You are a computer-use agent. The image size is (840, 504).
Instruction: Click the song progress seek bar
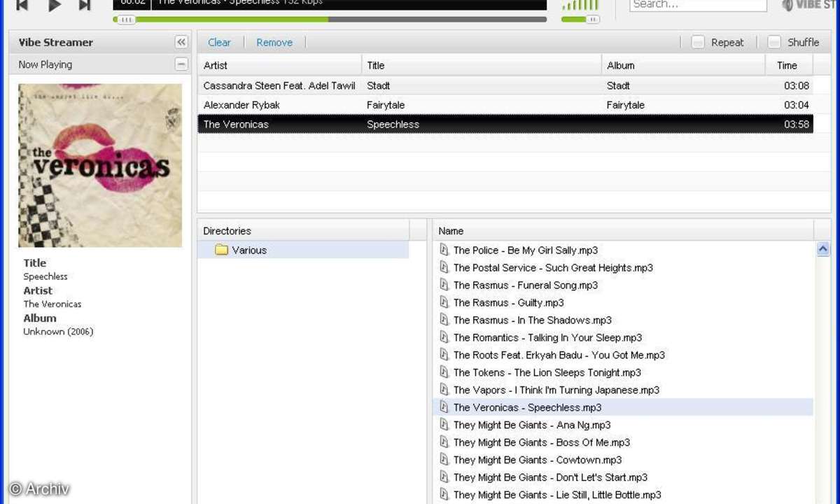[329, 20]
